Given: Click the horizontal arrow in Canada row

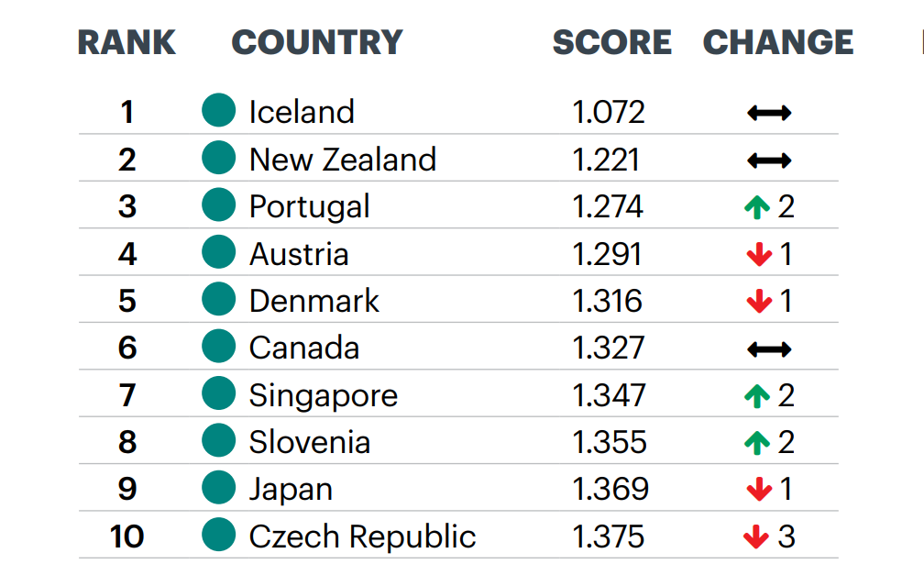Looking at the screenshot, I should tap(769, 349).
